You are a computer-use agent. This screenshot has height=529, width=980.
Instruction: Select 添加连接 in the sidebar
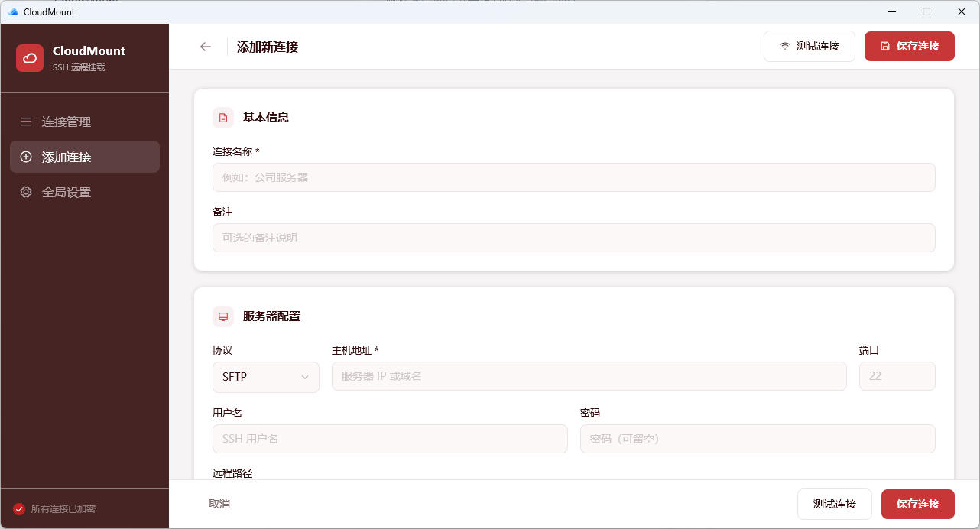coord(85,157)
